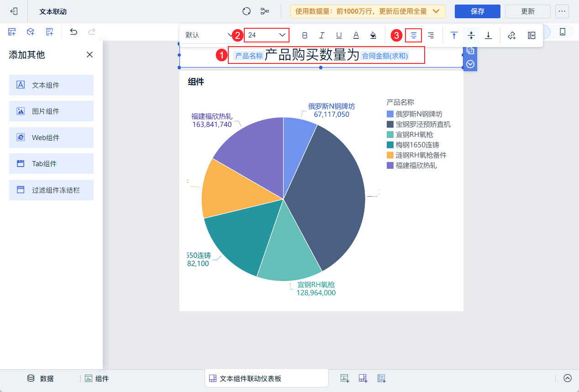579x392 pixels.
Task: Open the data lineage icon in header
Action: [264, 11]
